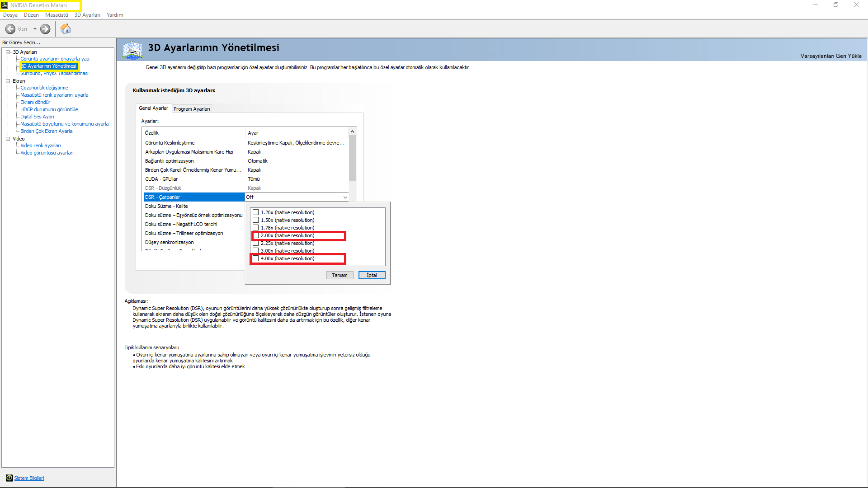Screen dimensions: 868x488
Task: Click the NVIDIA app icon in title bar
Action: [x=5, y=5]
